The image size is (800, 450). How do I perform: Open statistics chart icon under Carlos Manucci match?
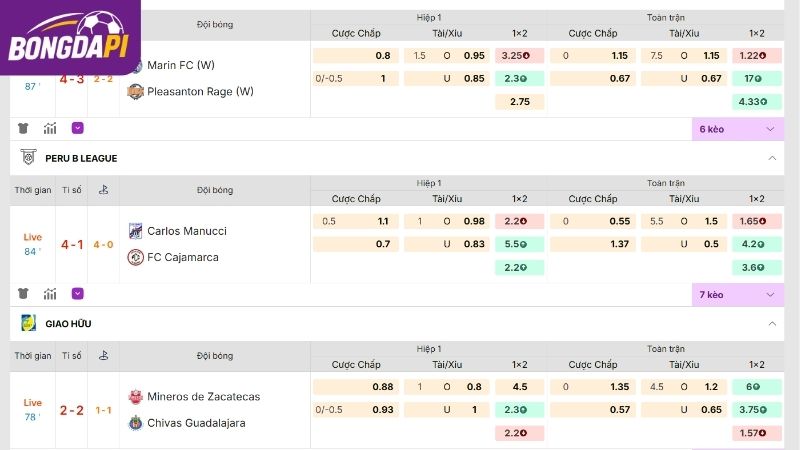(50, 294)
